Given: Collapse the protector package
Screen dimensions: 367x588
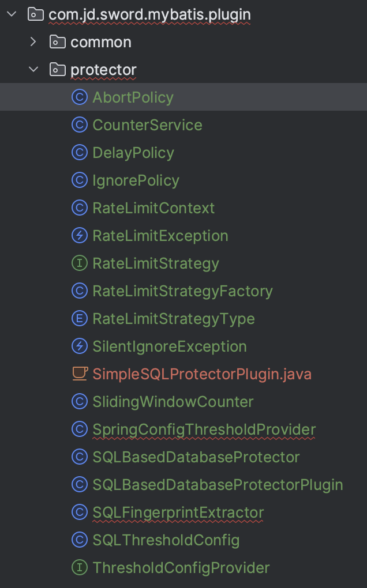Looking at the screenshot, I should point(33,70).
